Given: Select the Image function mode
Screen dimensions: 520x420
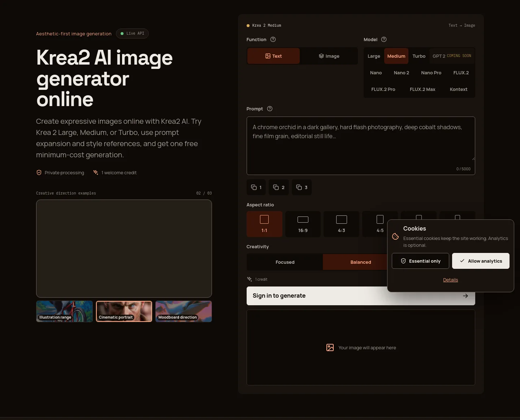Looking at the screenshot, I should pos(329,56).
